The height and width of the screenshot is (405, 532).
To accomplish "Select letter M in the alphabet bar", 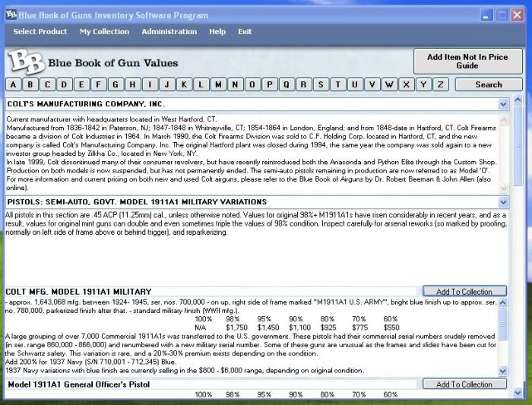I will [218, 84].
